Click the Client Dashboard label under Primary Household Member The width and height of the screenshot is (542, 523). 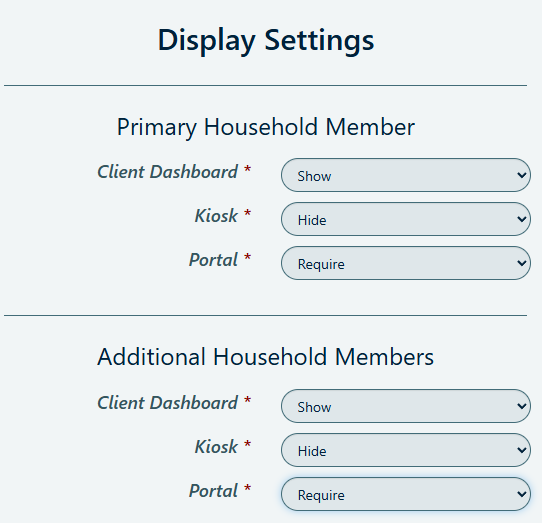(x=168, y=172)
